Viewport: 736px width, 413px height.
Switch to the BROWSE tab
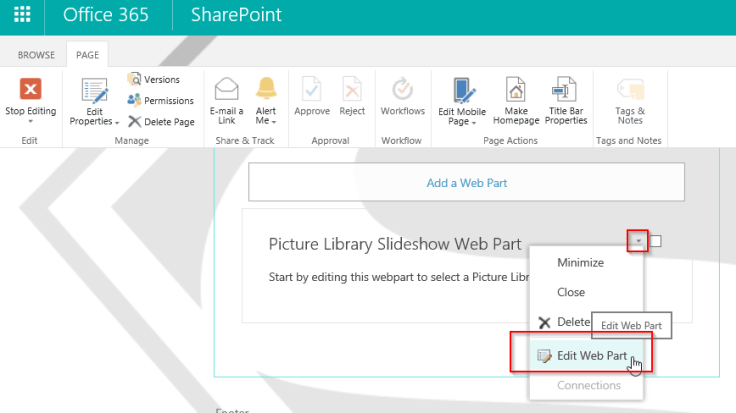[37, 55]
